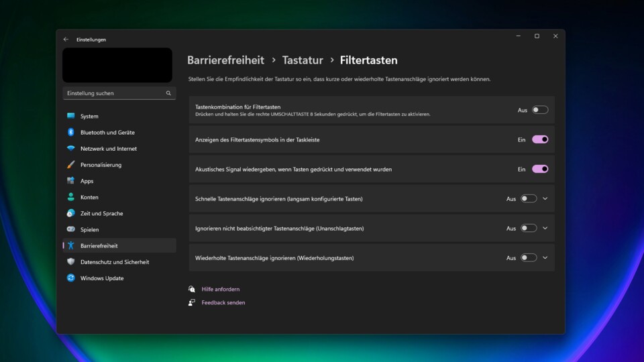Click Einstellung suchen search field
The height and width of the screenshot is (362, 644).
click(x=119, y=93)
